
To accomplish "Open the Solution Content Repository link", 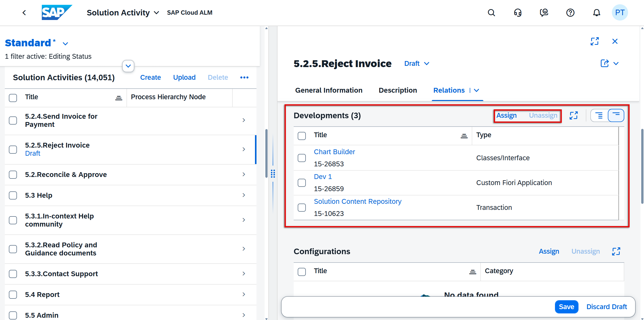I will (357, 202).
